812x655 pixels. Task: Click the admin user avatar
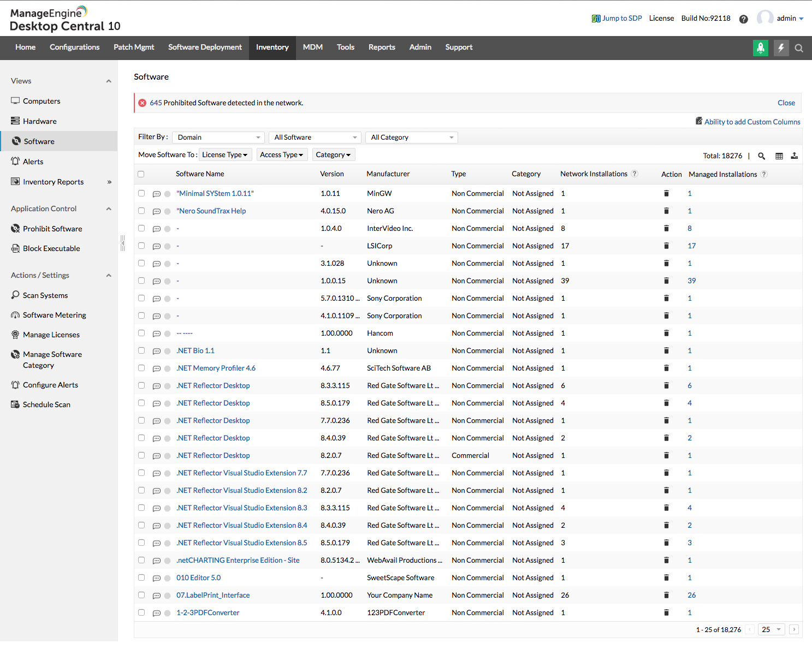(x=765, y=18)
